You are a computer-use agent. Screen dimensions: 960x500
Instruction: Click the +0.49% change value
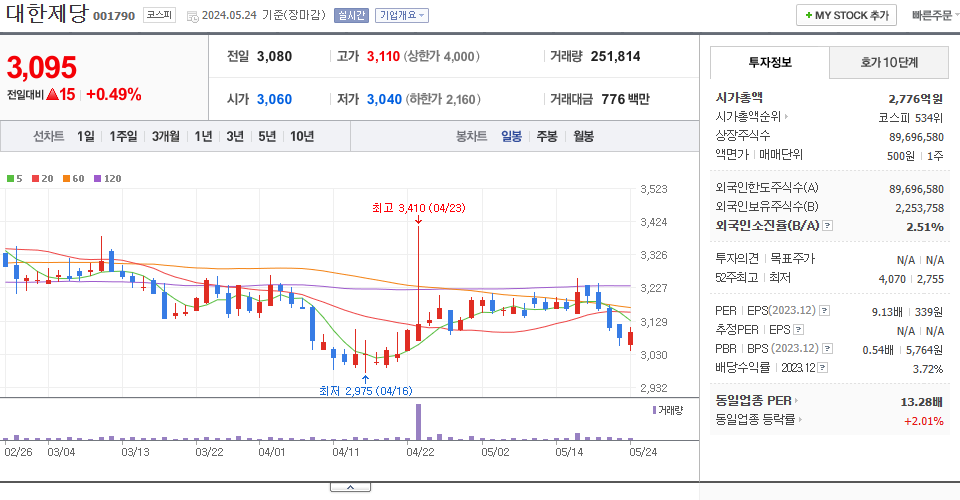click(x=114, y=95)
